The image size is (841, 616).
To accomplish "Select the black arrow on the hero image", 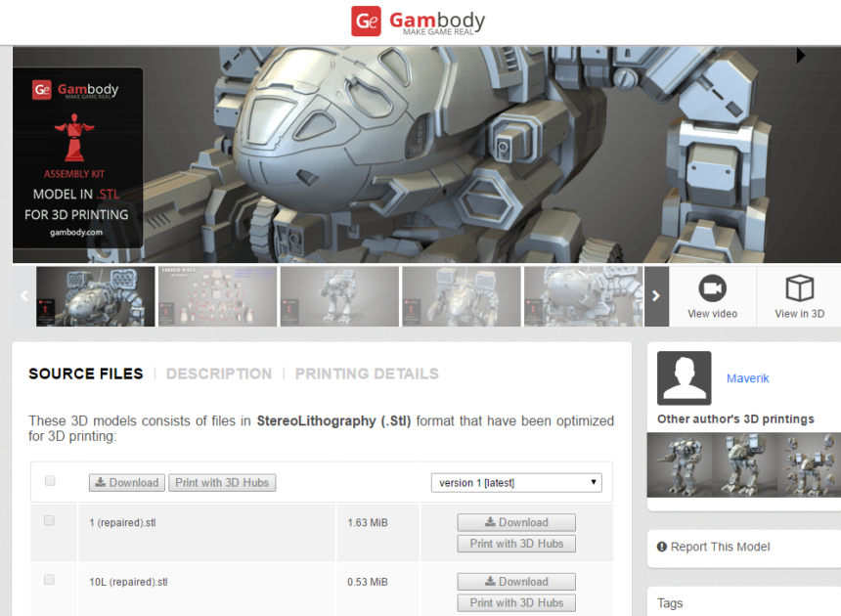I will 800,56.
